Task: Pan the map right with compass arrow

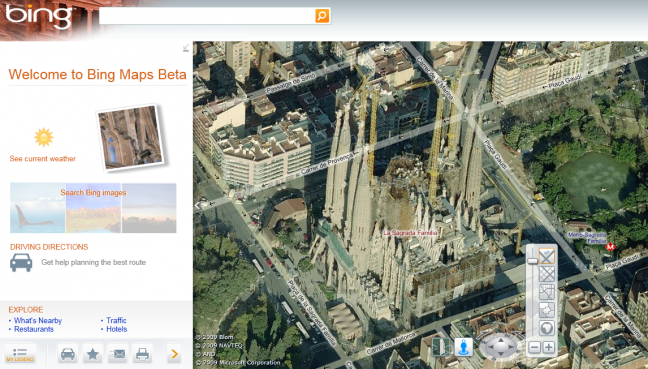Action: click(x=511, y=348)
